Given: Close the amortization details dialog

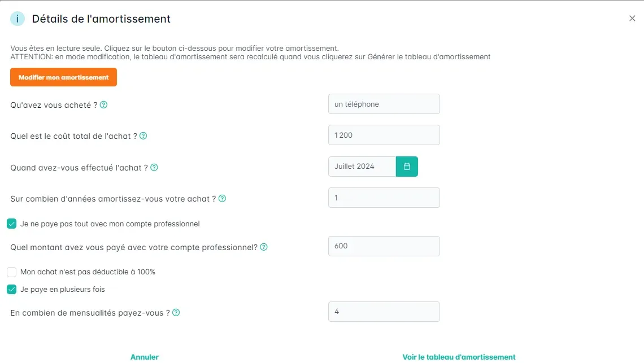Looking at the screenshot, I should click(632, 19).
